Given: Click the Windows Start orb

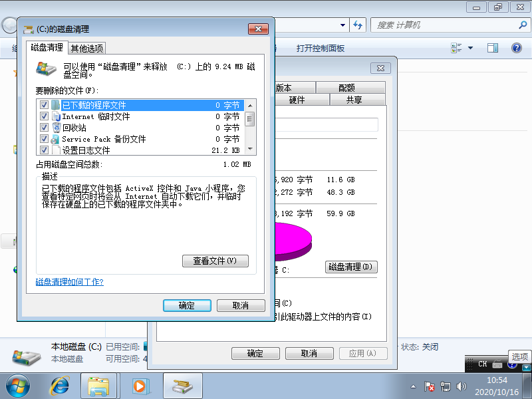Looking at the screenshot, I should click(17, 385).
